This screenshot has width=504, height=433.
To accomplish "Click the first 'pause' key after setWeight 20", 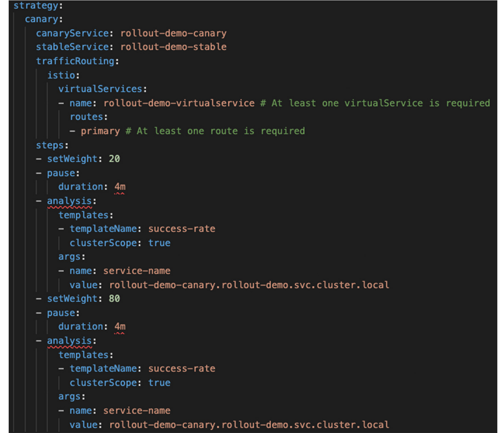I will click(61, 173).
